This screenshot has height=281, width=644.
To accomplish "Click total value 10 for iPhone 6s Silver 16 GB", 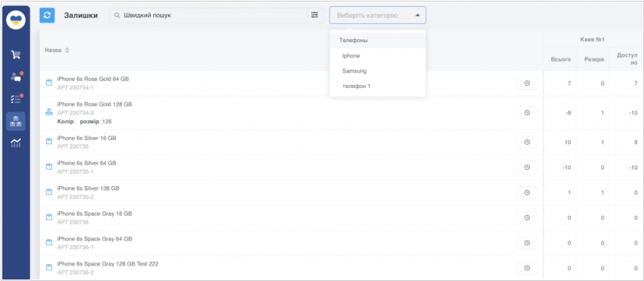I will click(x=567, y=142).
